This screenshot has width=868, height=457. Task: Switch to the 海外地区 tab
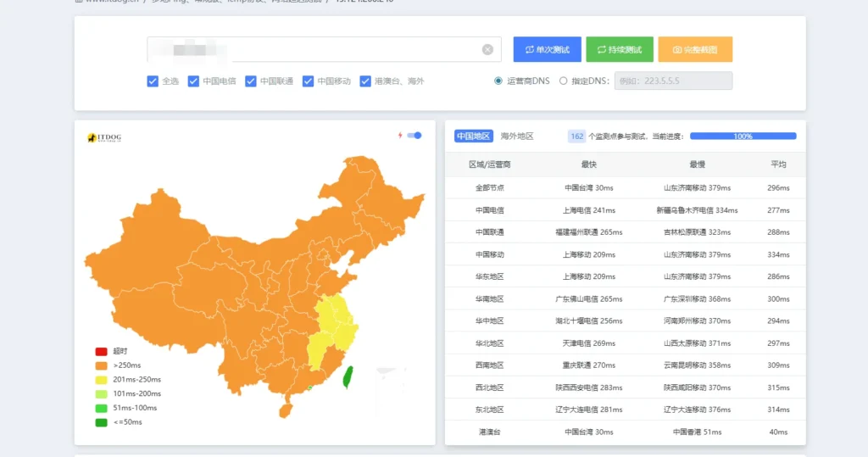point(516,136)
